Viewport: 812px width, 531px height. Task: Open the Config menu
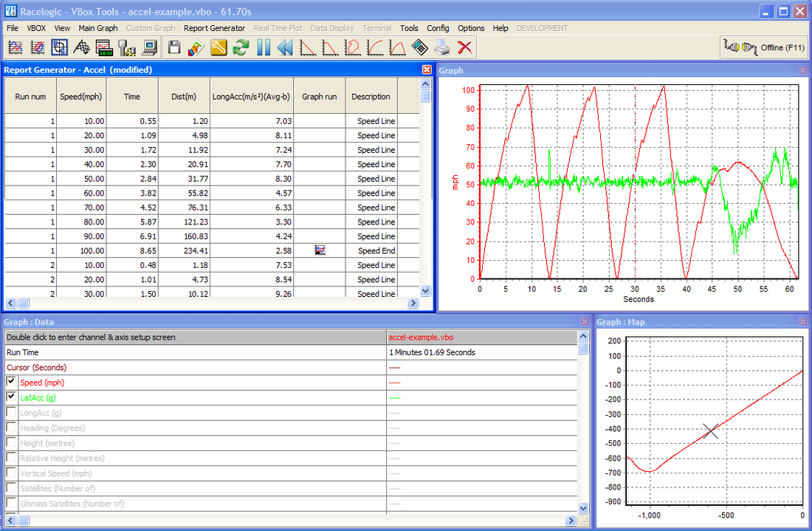438,28
